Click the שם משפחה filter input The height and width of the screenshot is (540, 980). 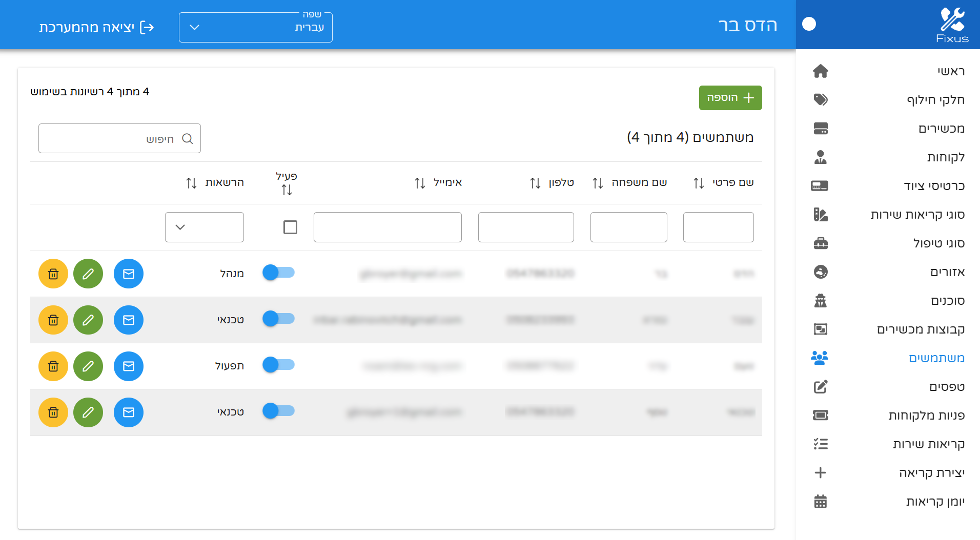[x=629, y=227]
